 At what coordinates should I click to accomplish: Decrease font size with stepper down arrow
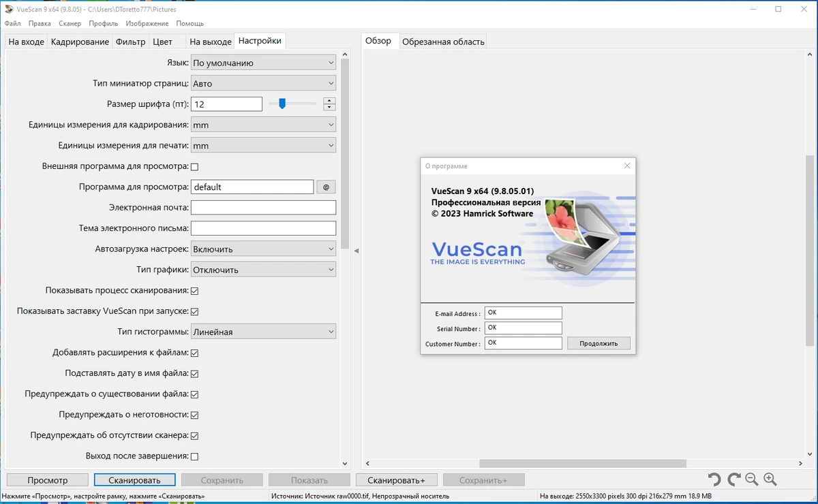click(x=330, y=107)
